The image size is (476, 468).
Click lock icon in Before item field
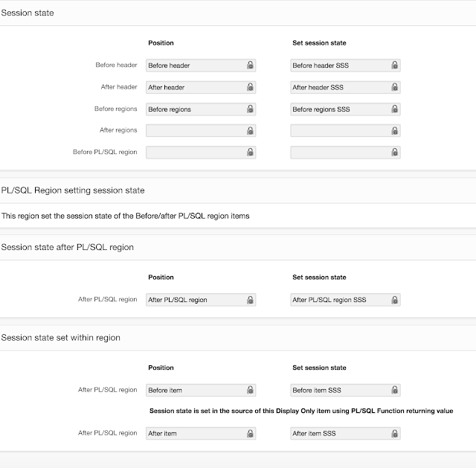[x=250, y=390]
